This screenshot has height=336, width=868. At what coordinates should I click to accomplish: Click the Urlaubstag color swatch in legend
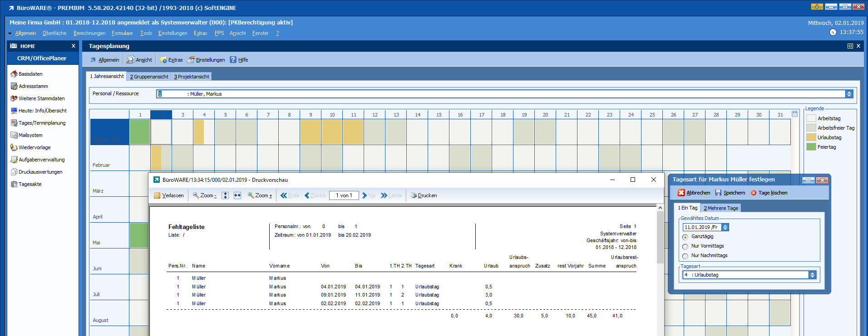(x=811, y=137)
